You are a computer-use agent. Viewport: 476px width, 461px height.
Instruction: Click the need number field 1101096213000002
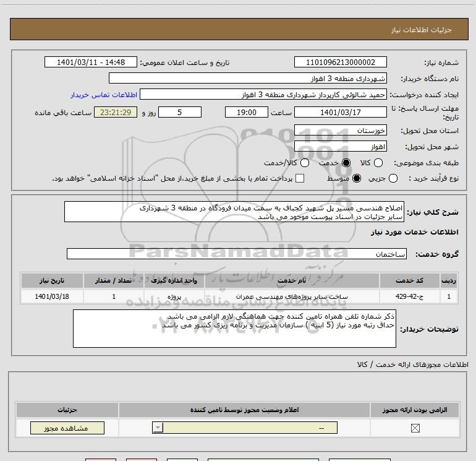click(340, 62)
